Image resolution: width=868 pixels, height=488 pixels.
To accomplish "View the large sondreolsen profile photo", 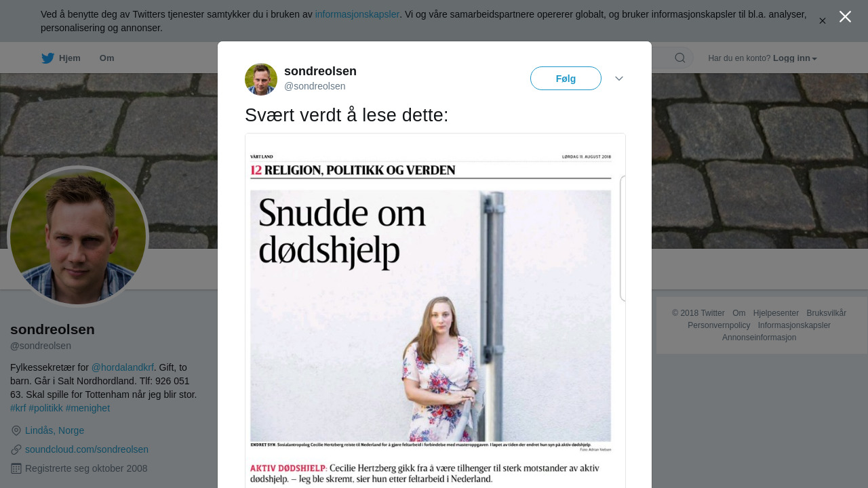I will pos(78,237).
